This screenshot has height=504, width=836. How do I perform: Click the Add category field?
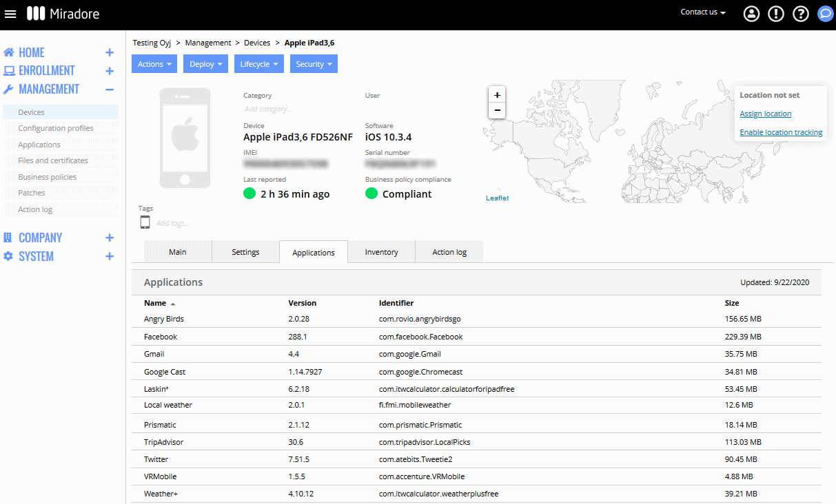click(268, 109)
